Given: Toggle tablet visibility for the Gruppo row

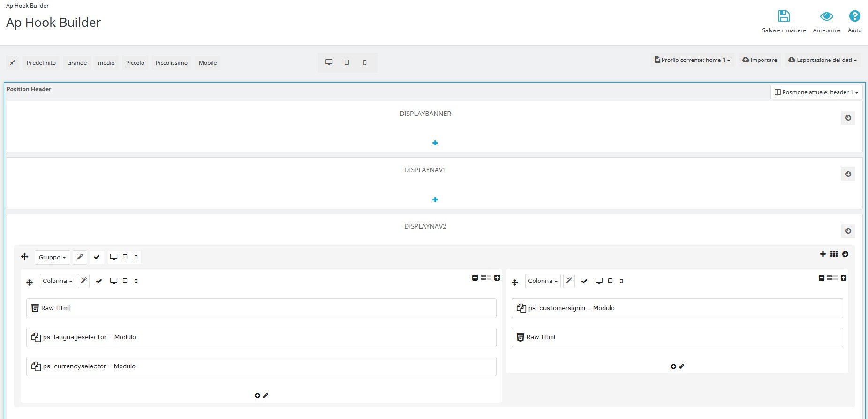Looking at the screenshot, I should click(x=125, y=257).
